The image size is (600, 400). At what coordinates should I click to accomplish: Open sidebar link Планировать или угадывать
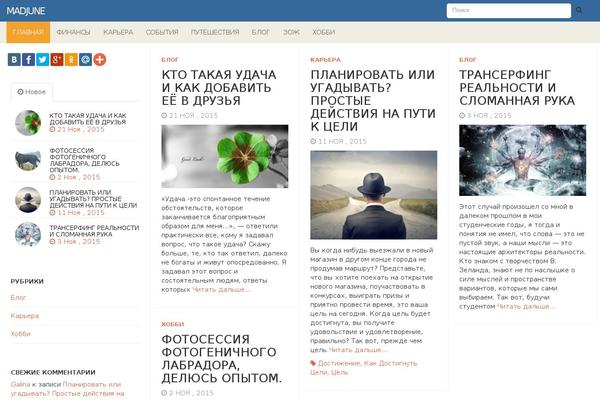coord(93,199)
